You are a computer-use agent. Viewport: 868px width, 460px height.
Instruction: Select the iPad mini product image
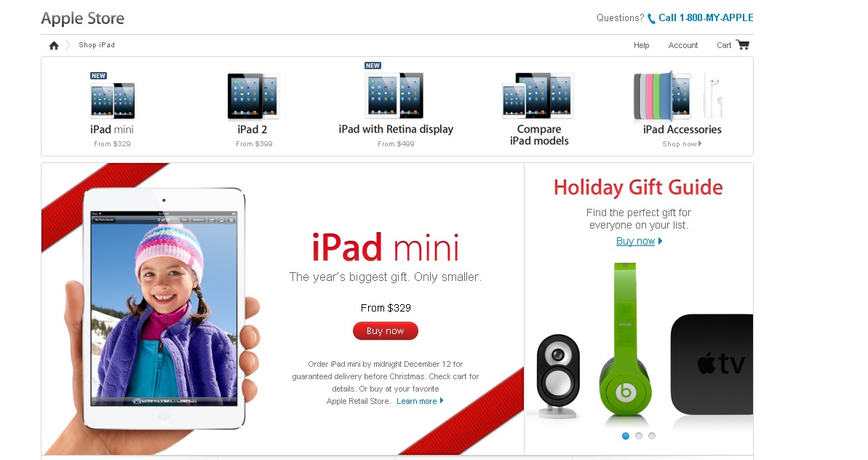click(112, 100)
